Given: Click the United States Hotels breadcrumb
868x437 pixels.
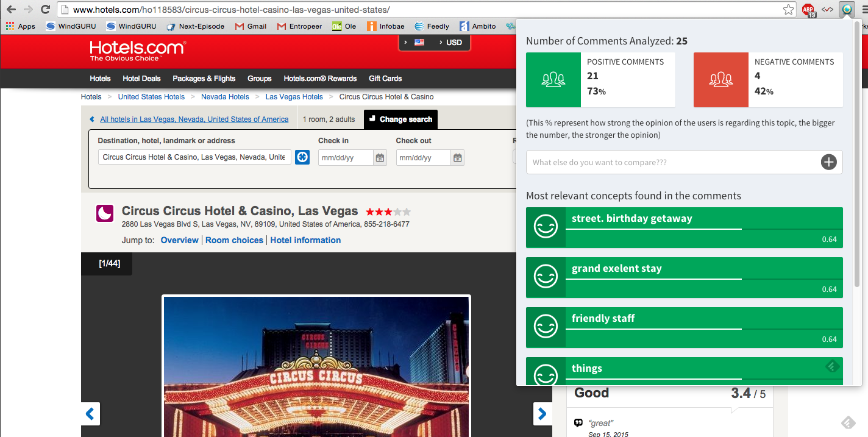Looking at the screenshot, I should (x=151, y=97).
